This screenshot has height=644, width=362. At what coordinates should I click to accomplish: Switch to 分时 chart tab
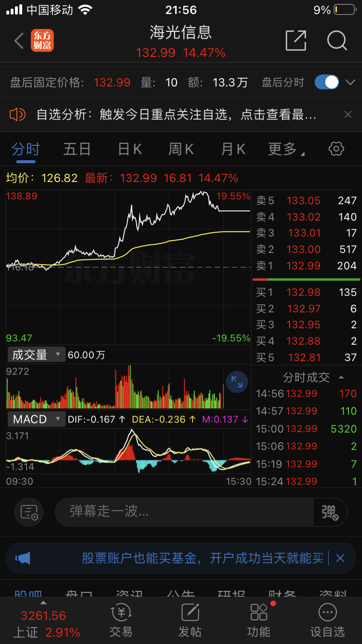click(26, 149)
